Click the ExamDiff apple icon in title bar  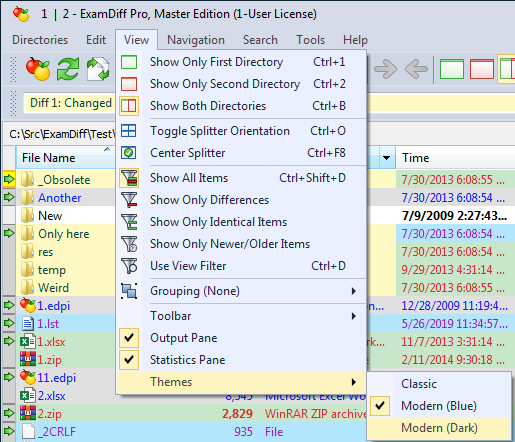21,14
